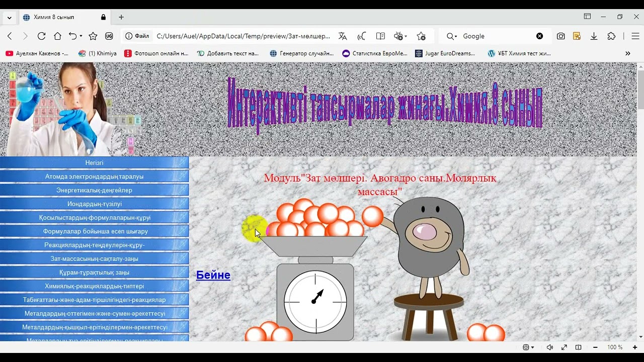Image resolution: width=644 pixels, height=362 pixels.
Task: Click the Google search input field
Action: (x=497, y=36)
